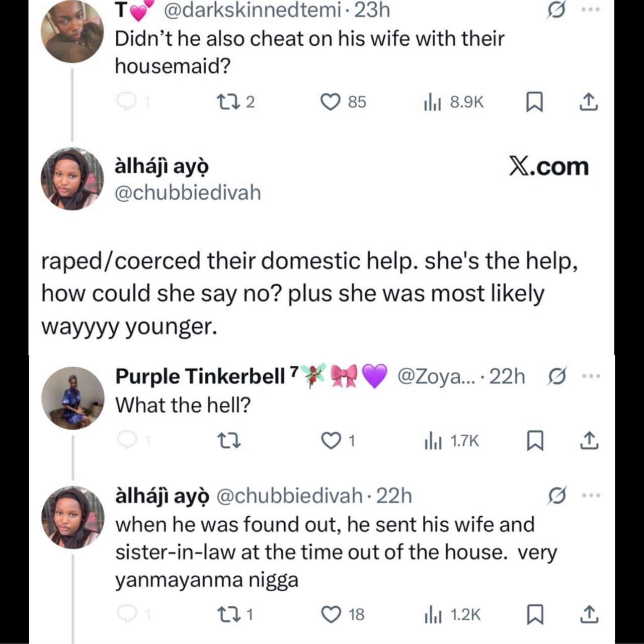Share the darkskinnedtemi tweet
Viewport: 644px width, 644px height.
click(x=588, y=102)
